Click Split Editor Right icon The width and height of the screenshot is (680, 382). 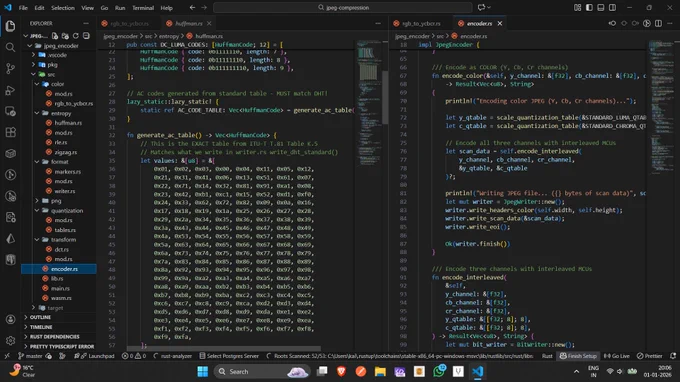point(658,23)
